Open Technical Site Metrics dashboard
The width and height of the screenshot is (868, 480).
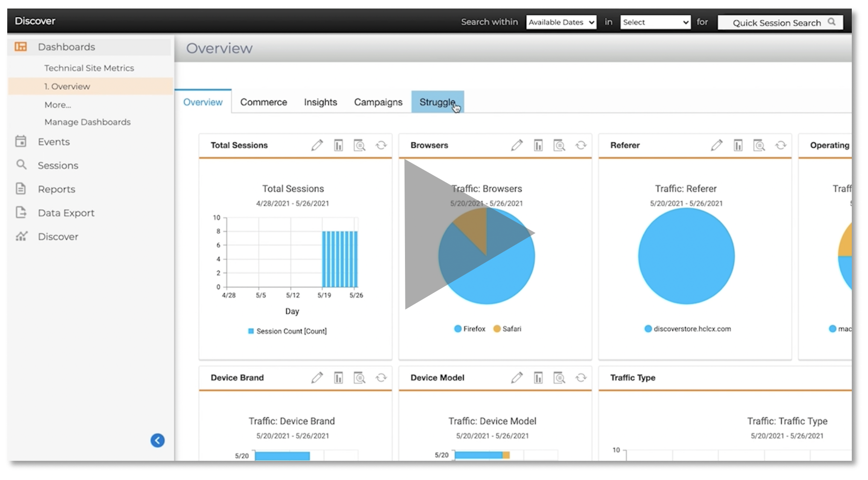click(x=89, y=68)
